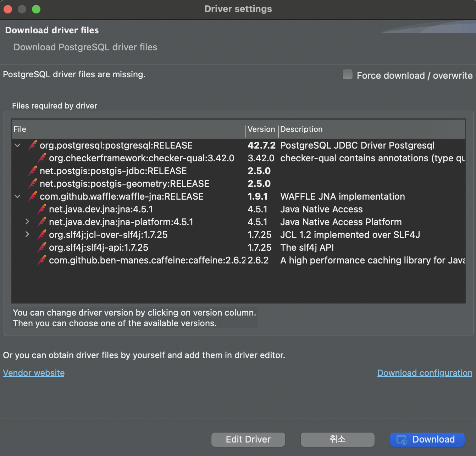Collapse the org.postgresql:postgresql:RELEASE node

[17, 145]
